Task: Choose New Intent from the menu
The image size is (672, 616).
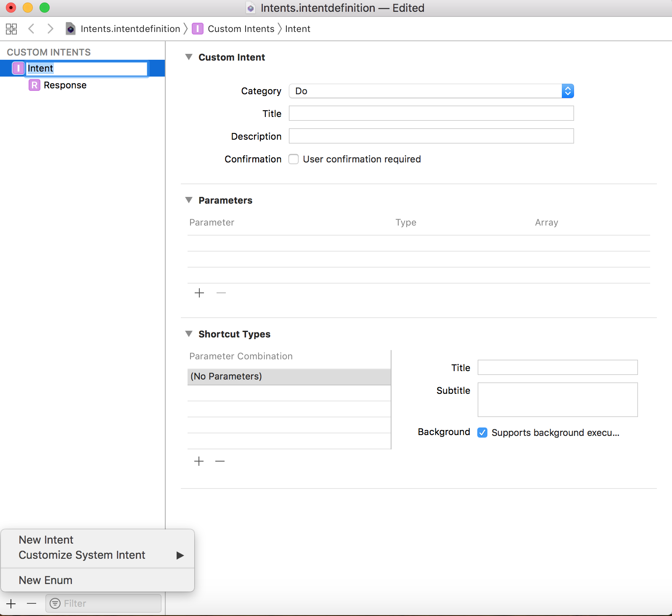Action: pyautogui.click(x=98, y=540)
